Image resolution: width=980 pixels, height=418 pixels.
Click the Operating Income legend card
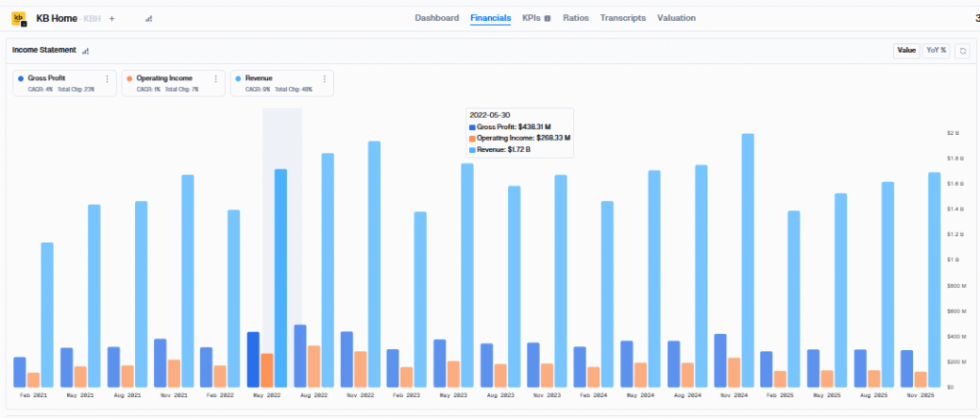click(x=167, y=82)
